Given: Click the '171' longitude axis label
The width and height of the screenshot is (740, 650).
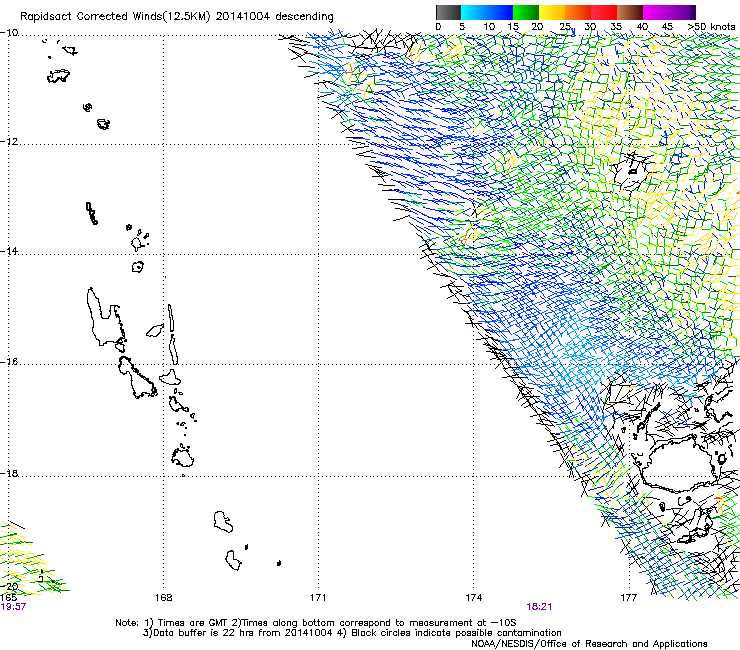Looking at the screenshot, I should (318, 598).
